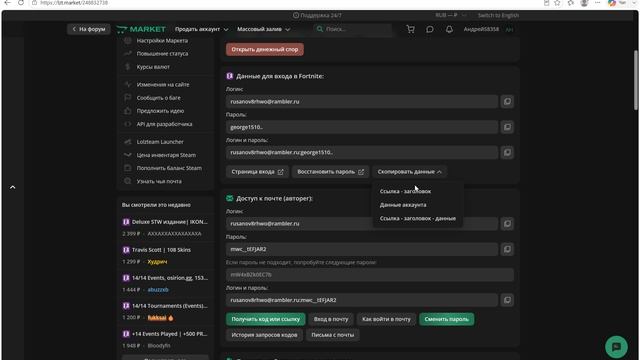This screenshot has width=640, height=360.
Task: Open Страница входа link button
Action: click(257, 172)
